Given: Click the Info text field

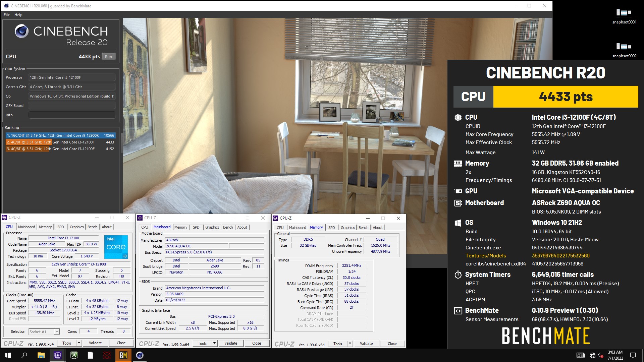Looking at the screenshot, I should (x=72, y=115).
